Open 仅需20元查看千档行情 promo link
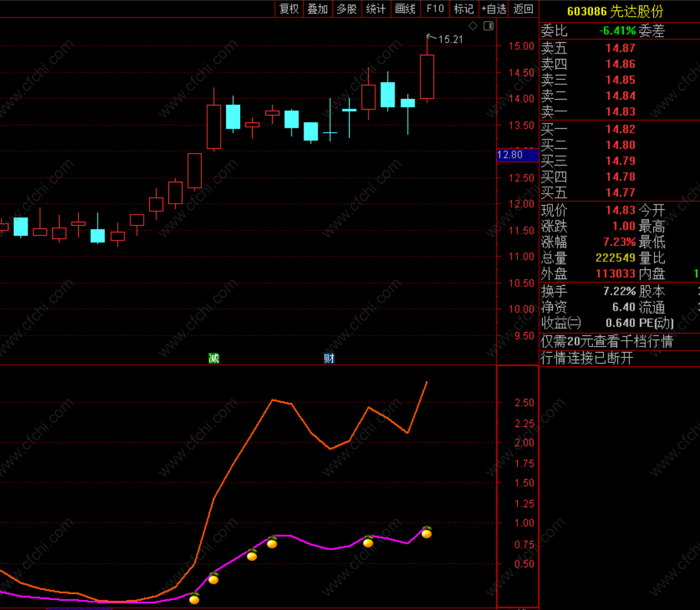 (x=606, y=341)
